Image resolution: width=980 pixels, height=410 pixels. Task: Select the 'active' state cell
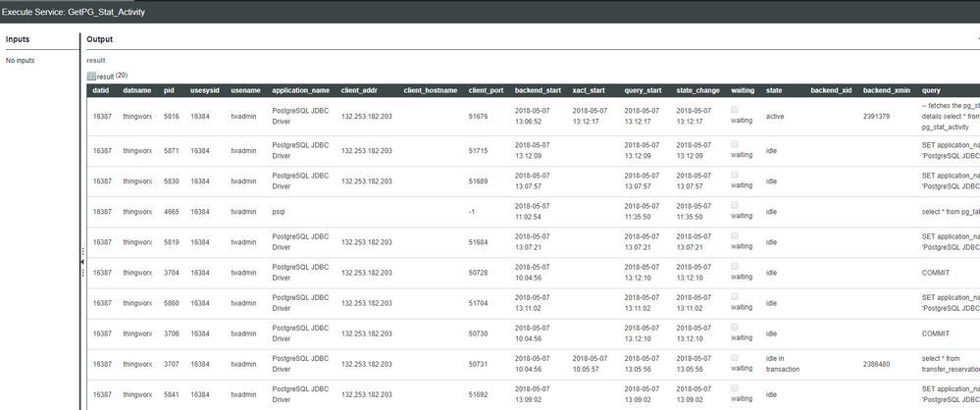pyautogui.click(x=775, y=117)
